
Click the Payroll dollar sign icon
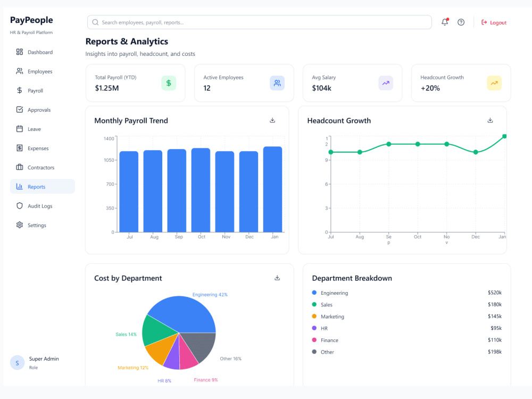20,90
